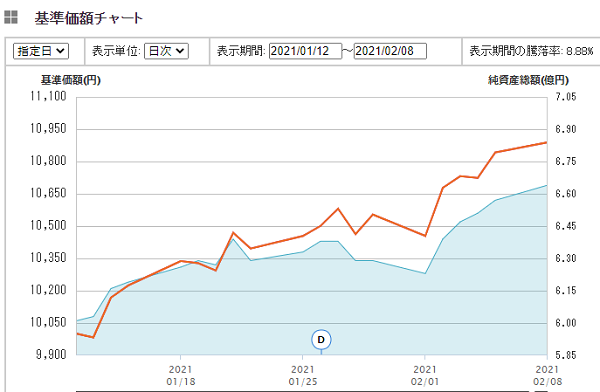The height and width of the screenshot is (392, 600).
Task: Click the 表示期間の騰落率 text
Action: (x=531, y=51)
